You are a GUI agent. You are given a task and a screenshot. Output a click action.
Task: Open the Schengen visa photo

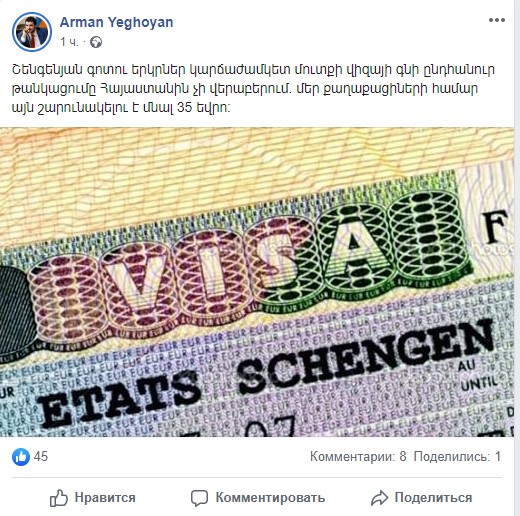click(257, 282)
